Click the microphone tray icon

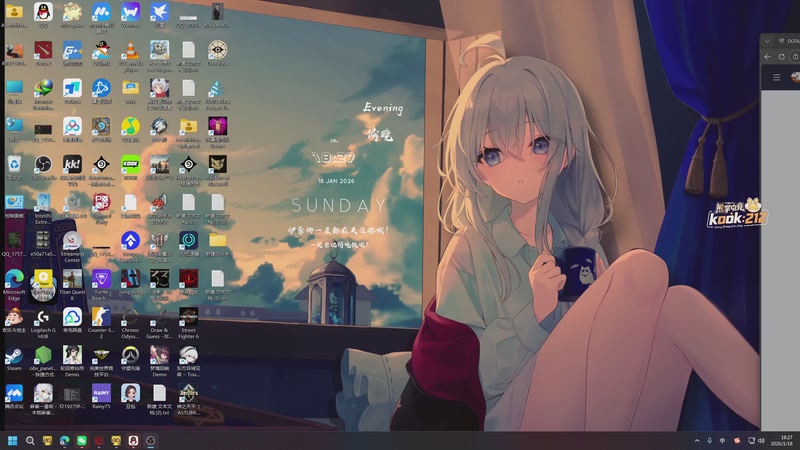pyautogui.click(x=710, y=440)
